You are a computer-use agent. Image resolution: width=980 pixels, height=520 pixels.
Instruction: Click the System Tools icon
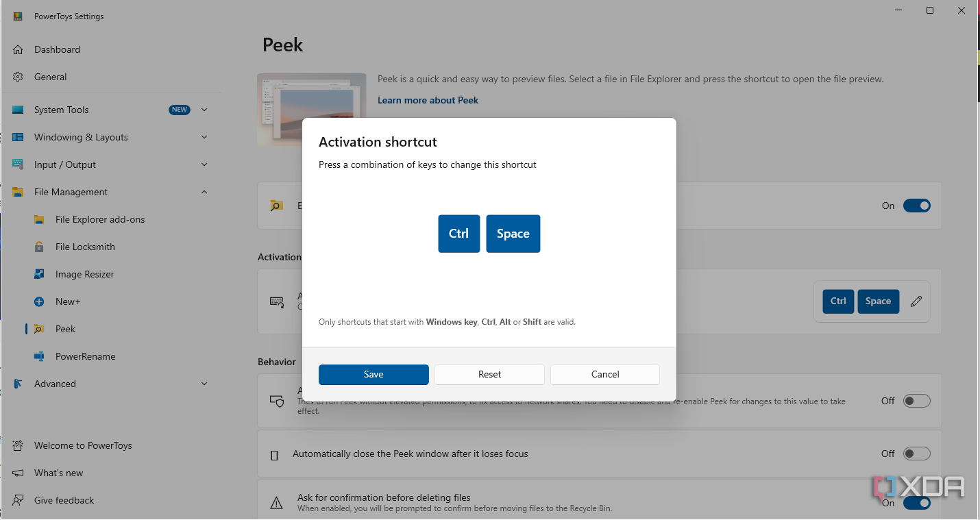coord(19,110)
